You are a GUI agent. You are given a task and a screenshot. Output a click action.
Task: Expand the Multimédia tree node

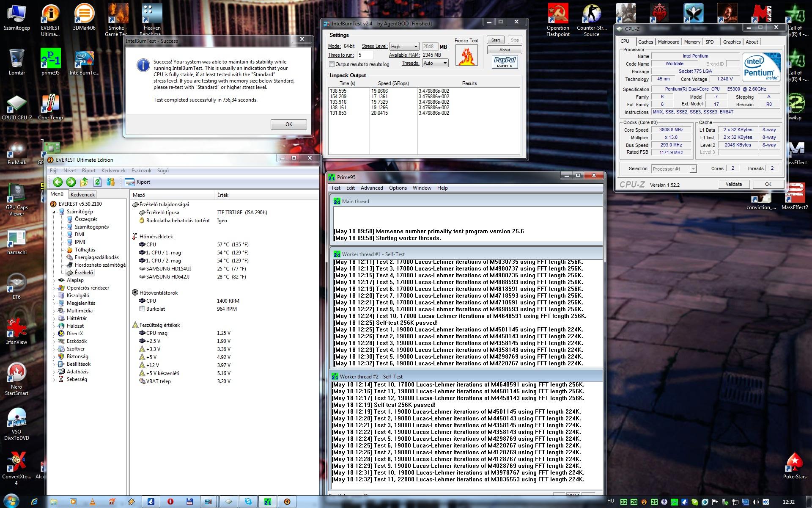pyautogui.click(x=54, y=311)
